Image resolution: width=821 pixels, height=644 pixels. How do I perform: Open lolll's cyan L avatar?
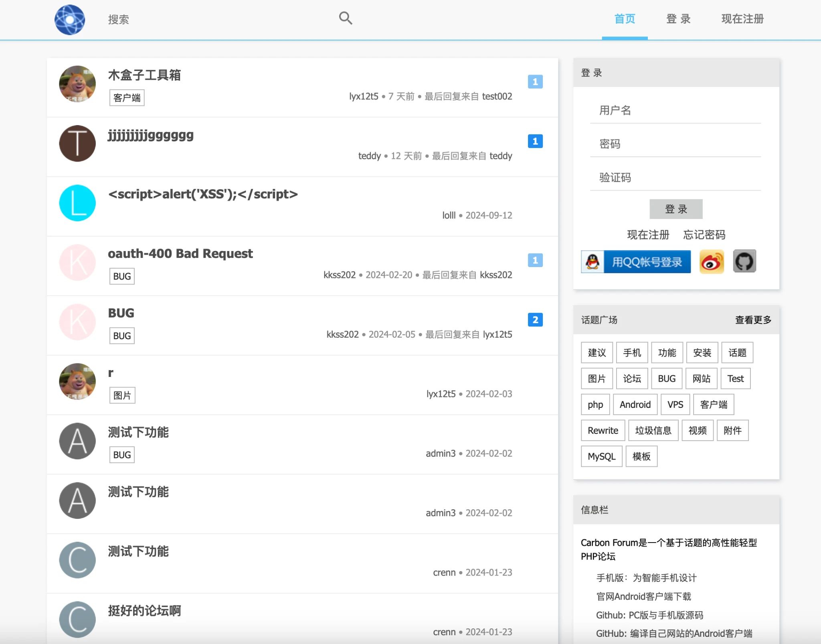(77, 203)
